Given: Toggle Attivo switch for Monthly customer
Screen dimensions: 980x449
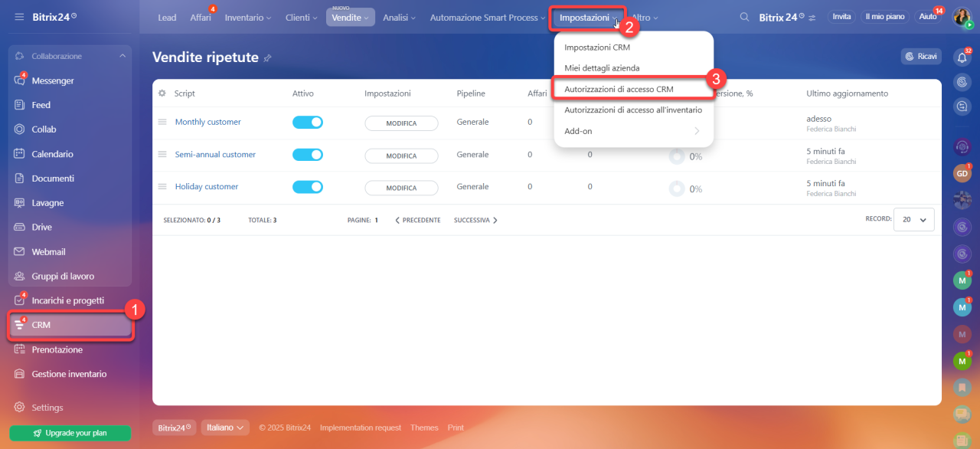Looking at the screenshot, I should pos(308,122).
